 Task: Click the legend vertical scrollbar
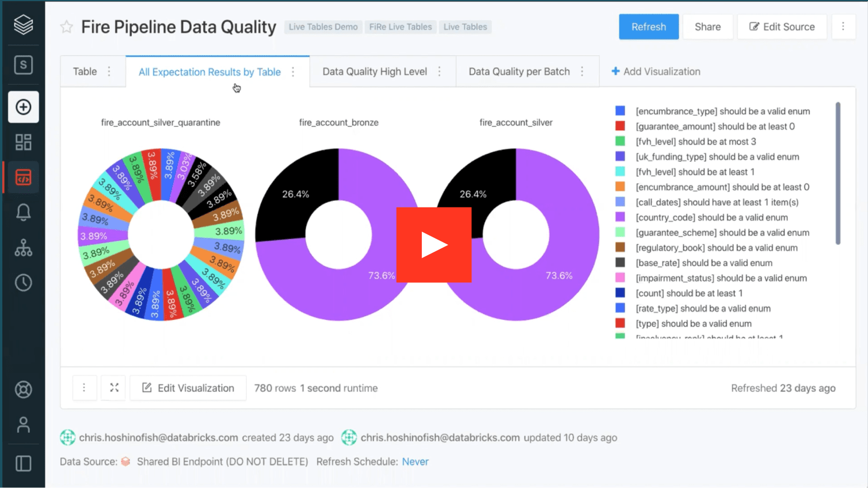tap(838, 173)
